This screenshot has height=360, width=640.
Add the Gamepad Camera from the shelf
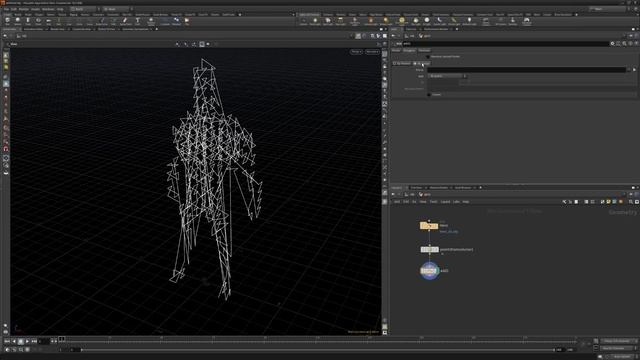point(527,21)
